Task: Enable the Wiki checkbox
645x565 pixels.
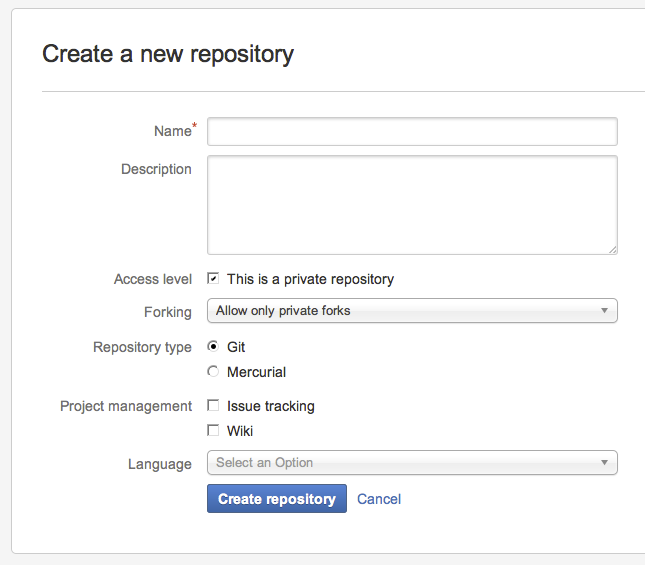Action: click(213, 431)
